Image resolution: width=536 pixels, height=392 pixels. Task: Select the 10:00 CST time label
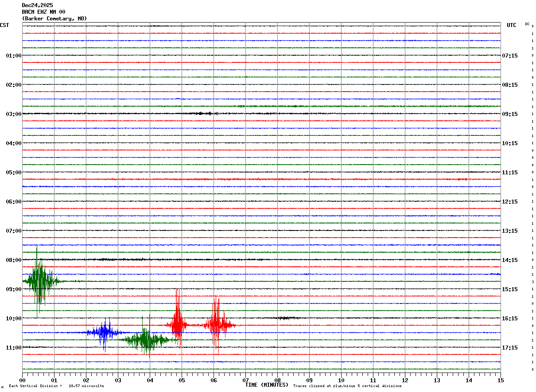[13, 319]
